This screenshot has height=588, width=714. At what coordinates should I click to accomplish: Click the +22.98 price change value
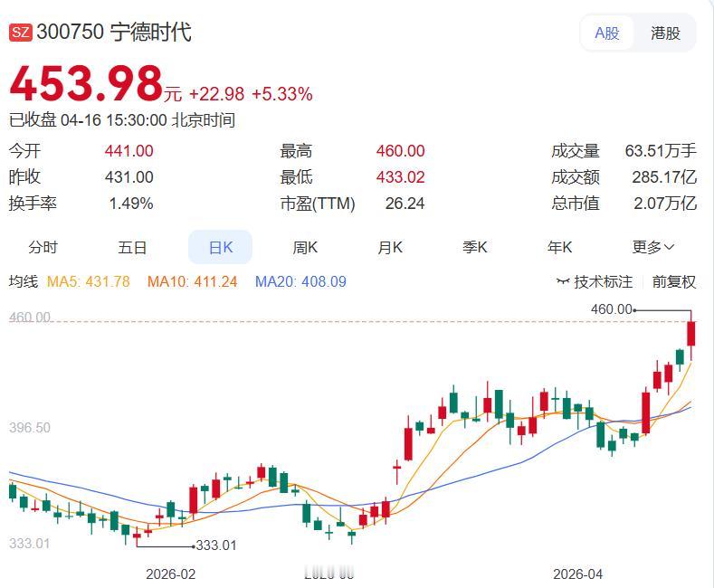[217, 94]
